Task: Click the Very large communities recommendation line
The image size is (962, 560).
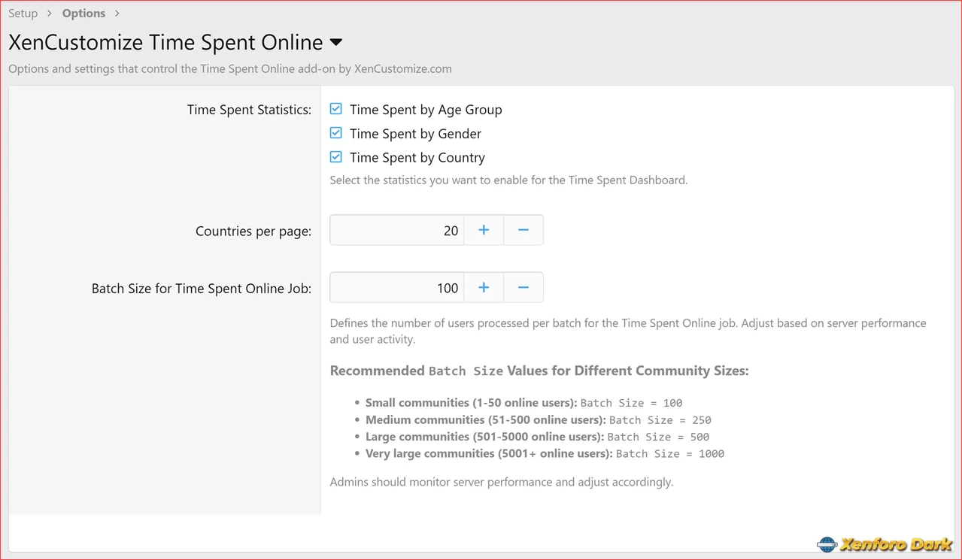Action: pyautogui.click(x=545, y=453)
